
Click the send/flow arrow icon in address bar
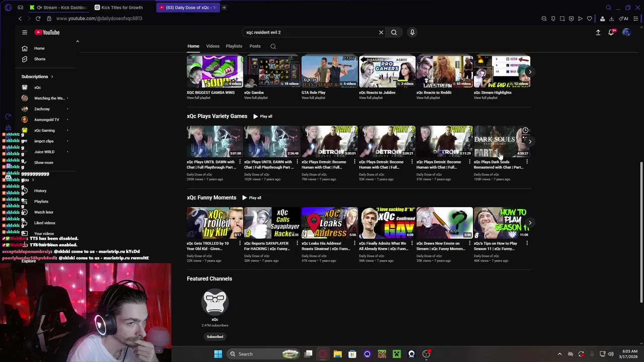tap(580, 19)
